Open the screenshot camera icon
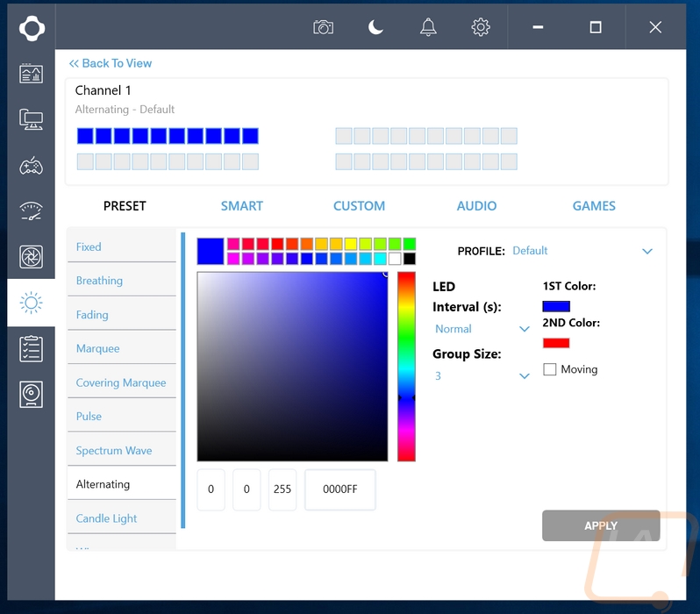The image size is (700, 614). pos(323,27)
